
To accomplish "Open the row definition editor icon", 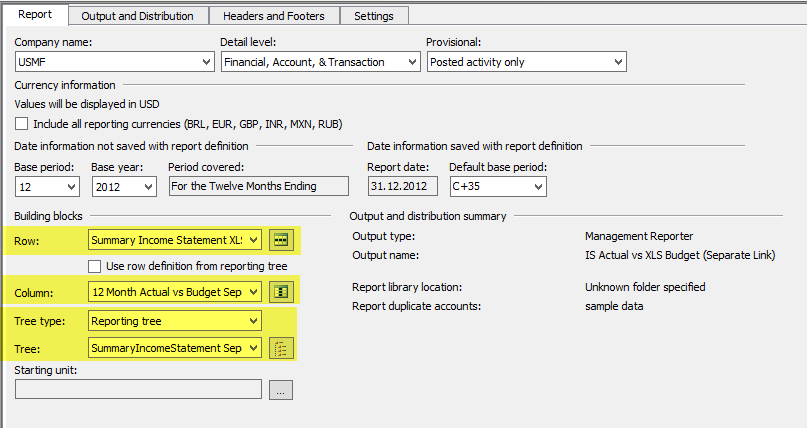I will click(x=281, y=240).
